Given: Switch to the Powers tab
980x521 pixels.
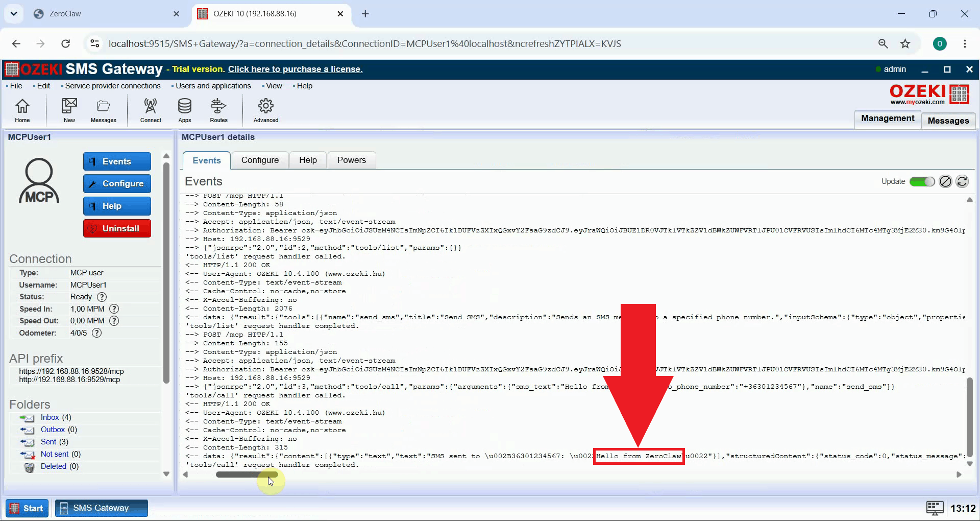Looking at the screenshot, I should tap(352, 160).
